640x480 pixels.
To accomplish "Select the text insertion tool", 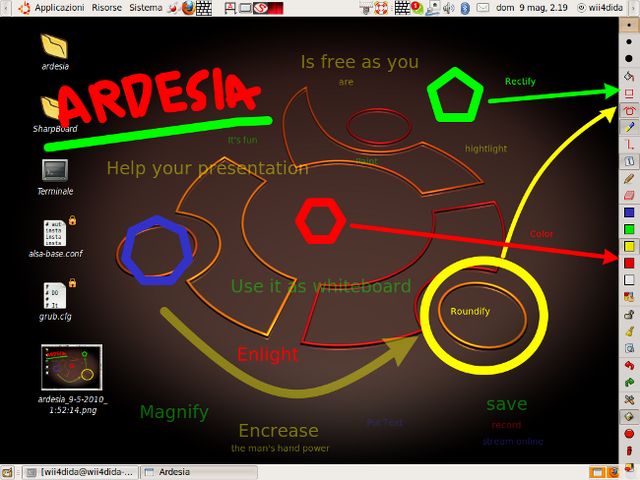I will [x=629, y=161].
